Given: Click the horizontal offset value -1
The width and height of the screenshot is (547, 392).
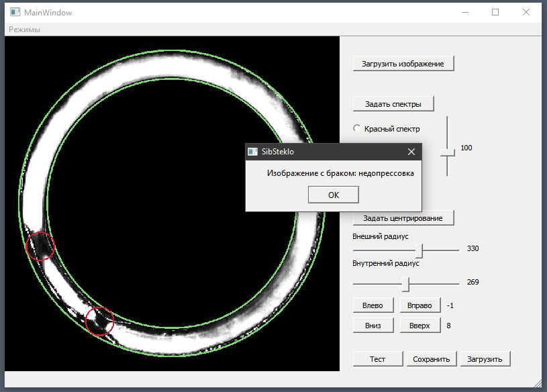Looking at the screenshot, I should click(x=450, y=305).
